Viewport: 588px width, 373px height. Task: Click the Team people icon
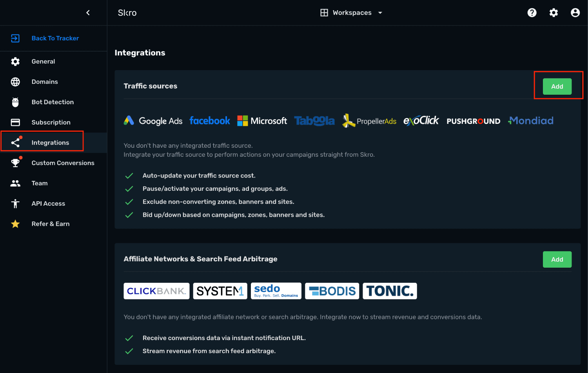click(x=15, y=183)
